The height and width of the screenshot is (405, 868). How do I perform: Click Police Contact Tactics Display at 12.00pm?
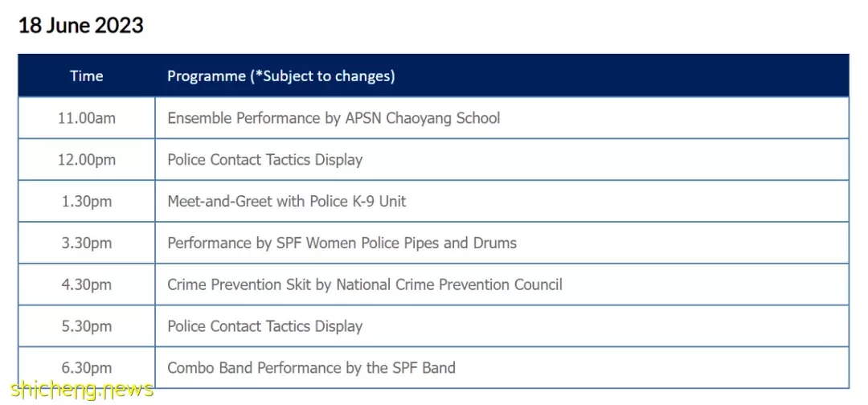[x=265, y=160]
